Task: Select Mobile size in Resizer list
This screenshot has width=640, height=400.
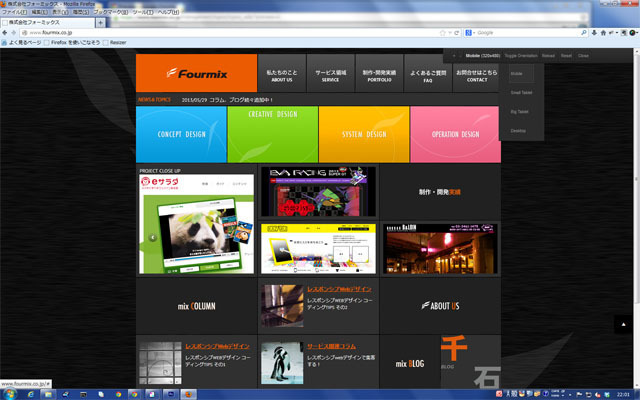Action: [516, 74]
